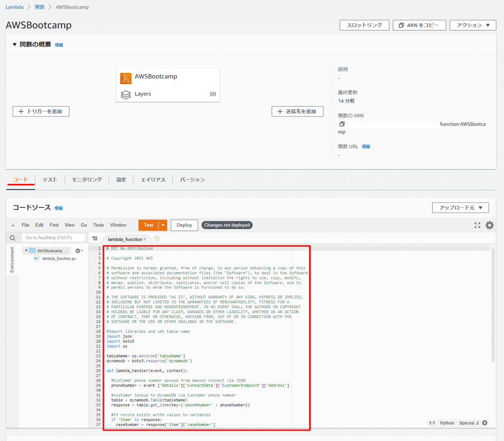
Task: Select the lambda_function editor tab
Action: pos(125,239)
